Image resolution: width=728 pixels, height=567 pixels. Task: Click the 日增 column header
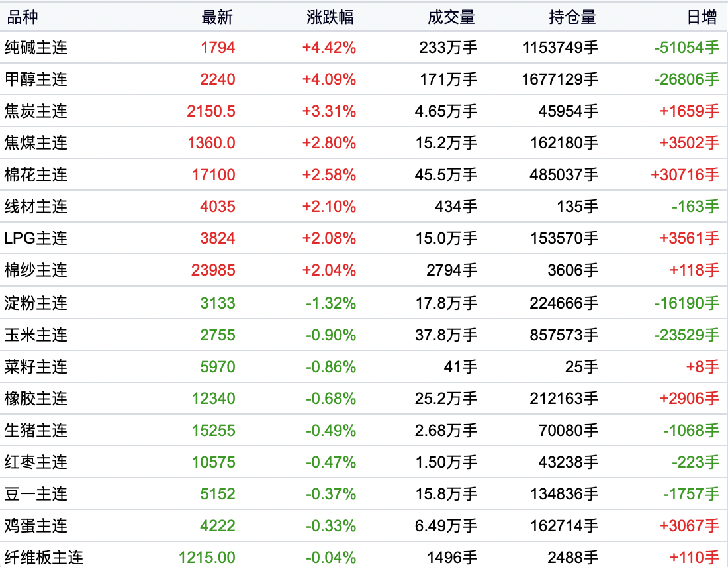pos(702,17)
